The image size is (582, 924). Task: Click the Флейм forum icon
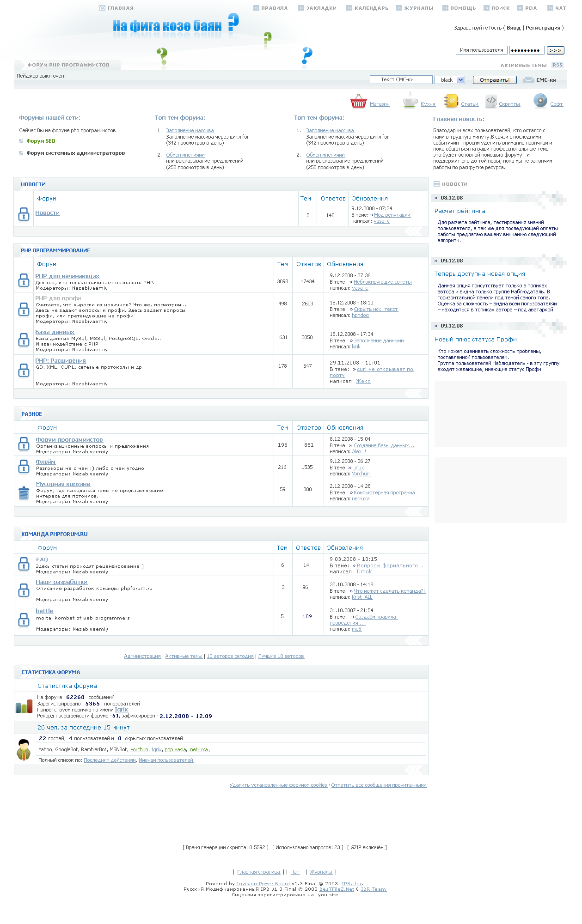coord(24,467)
